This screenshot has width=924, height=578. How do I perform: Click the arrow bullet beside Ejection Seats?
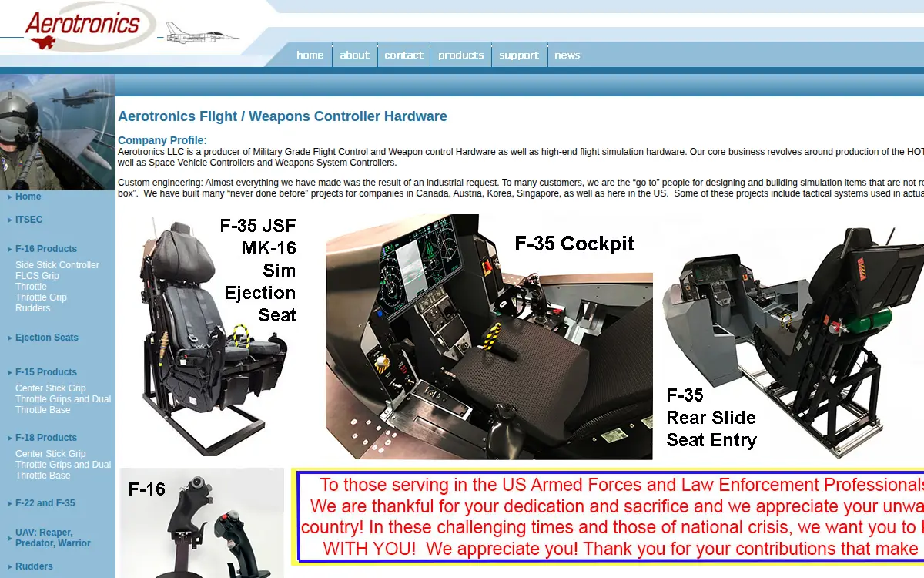tap(10, 338)
